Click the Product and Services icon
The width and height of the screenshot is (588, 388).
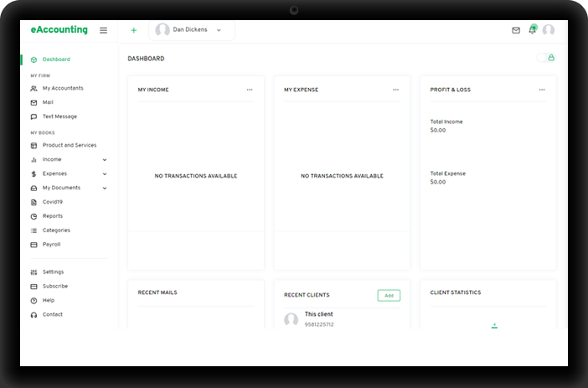coord(34,146)
